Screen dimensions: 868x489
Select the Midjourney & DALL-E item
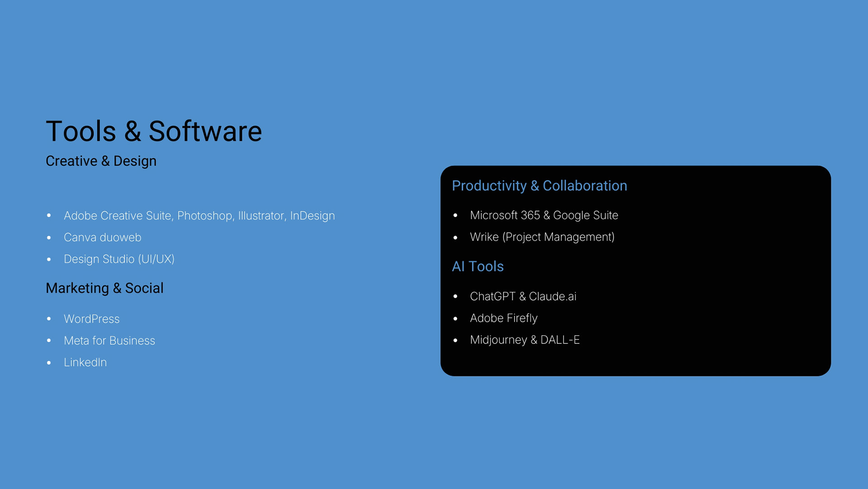524,340
